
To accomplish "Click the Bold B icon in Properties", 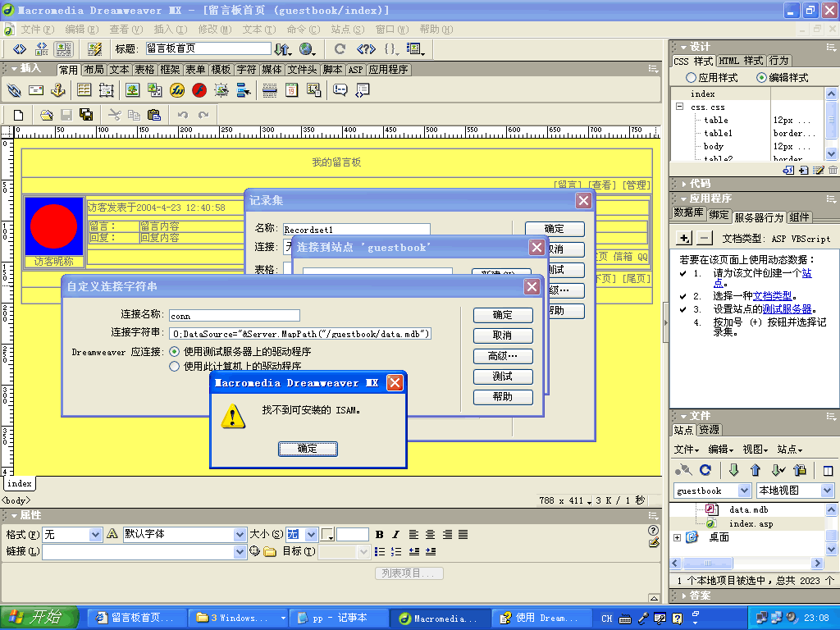I will pos(379,534).
